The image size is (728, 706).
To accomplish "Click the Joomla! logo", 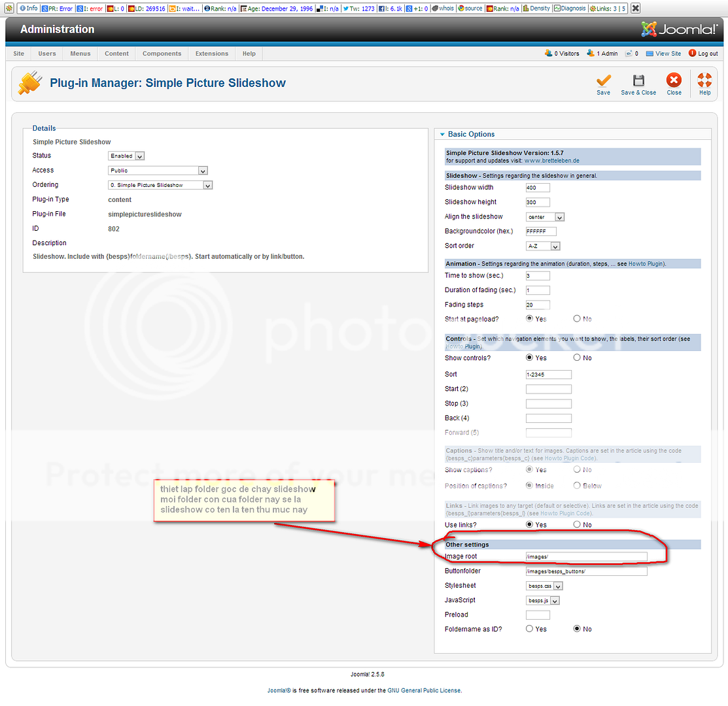I will [x=679, y=29].
